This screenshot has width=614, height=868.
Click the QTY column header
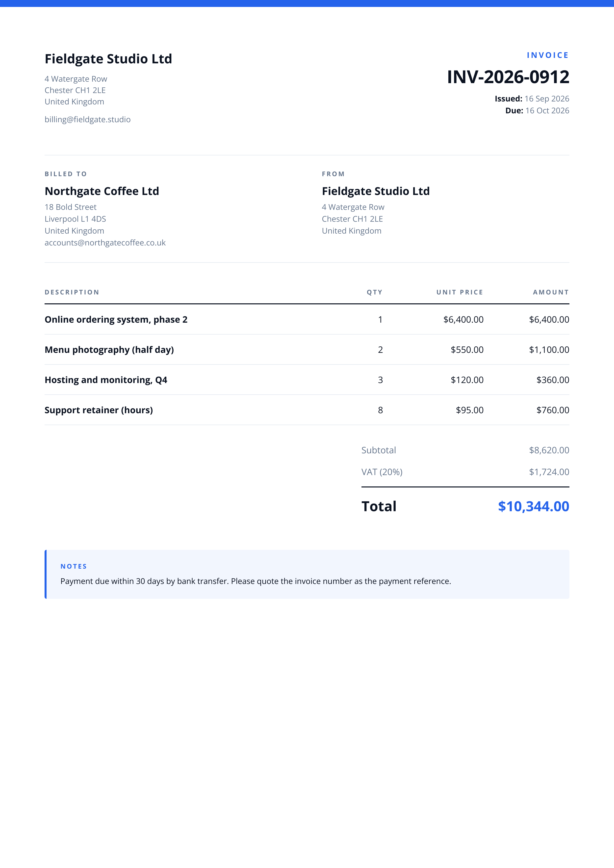coord(375,292)
